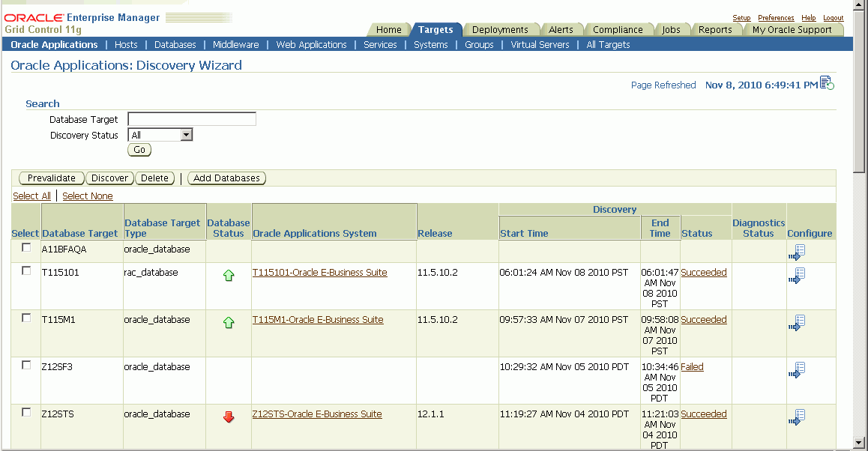Open the Groups subtab
This screenshot has height=451, width=868.
[479, 44]
